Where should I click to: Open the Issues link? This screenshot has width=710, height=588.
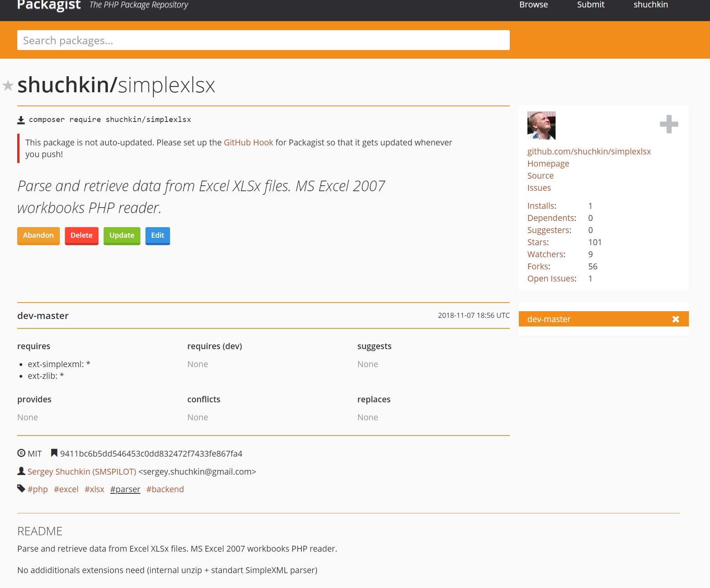point(539,188)
